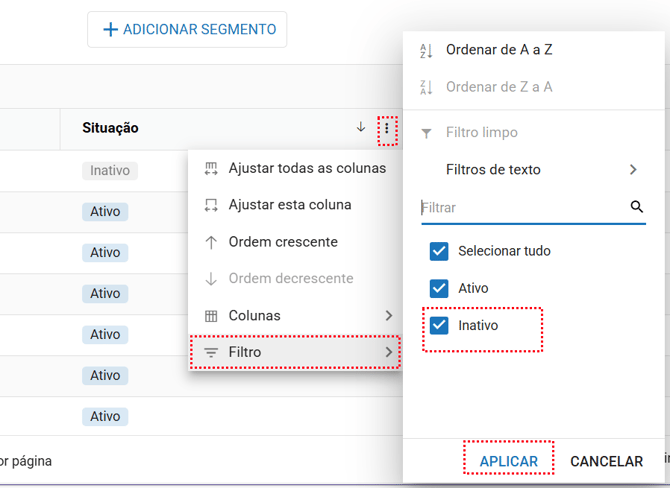Click the Ordenar de A a Z icon
Image resolution: width=670 pixels, height=488 pixels.
[x=427, y=50]
